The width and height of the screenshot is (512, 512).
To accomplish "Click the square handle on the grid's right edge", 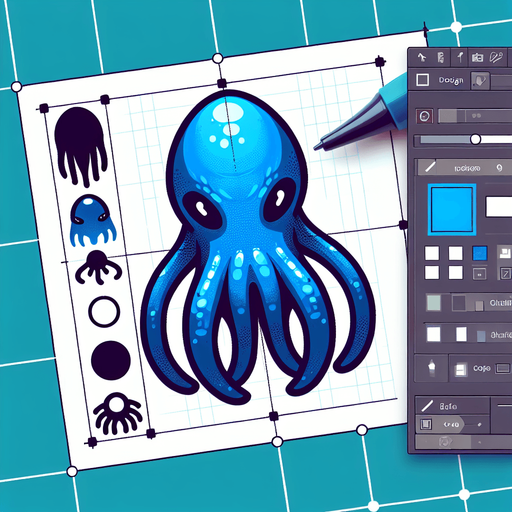I will point(403,225).
